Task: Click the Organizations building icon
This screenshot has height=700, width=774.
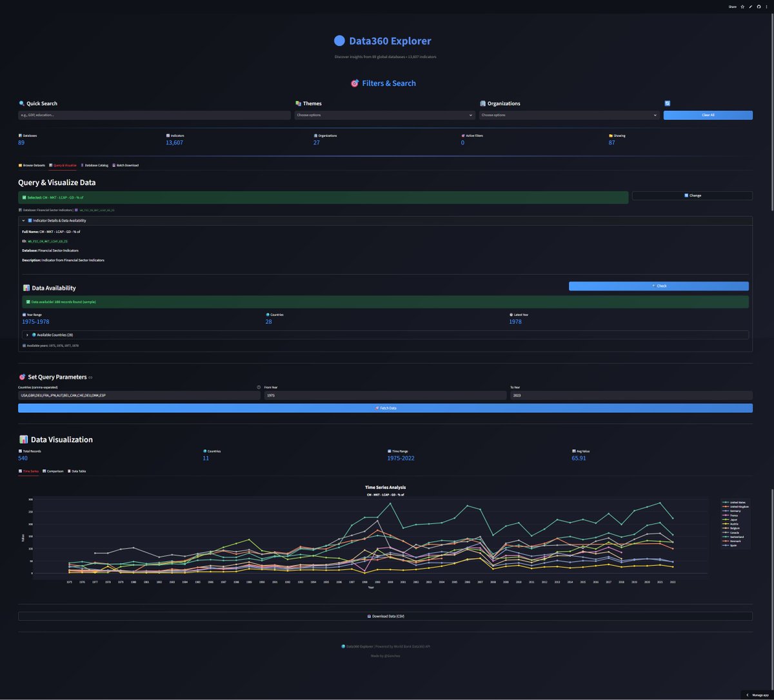Action: pyautogui.click(x=482, y=103)
